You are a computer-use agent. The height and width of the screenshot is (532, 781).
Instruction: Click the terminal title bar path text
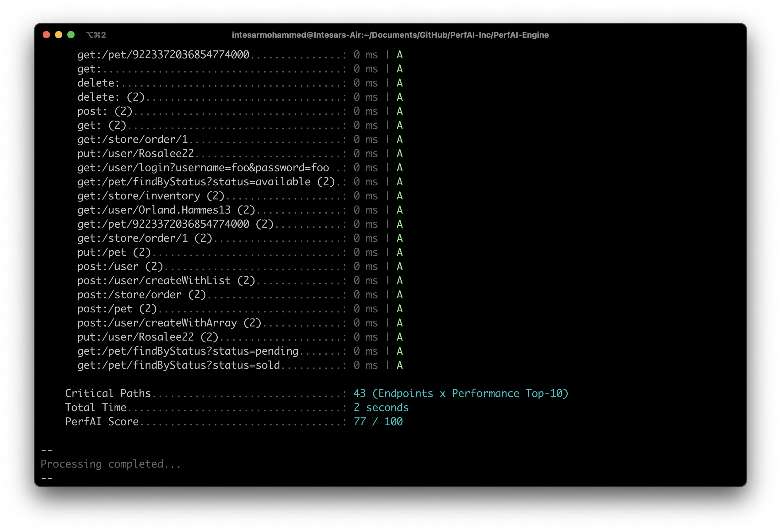(390, 35)
